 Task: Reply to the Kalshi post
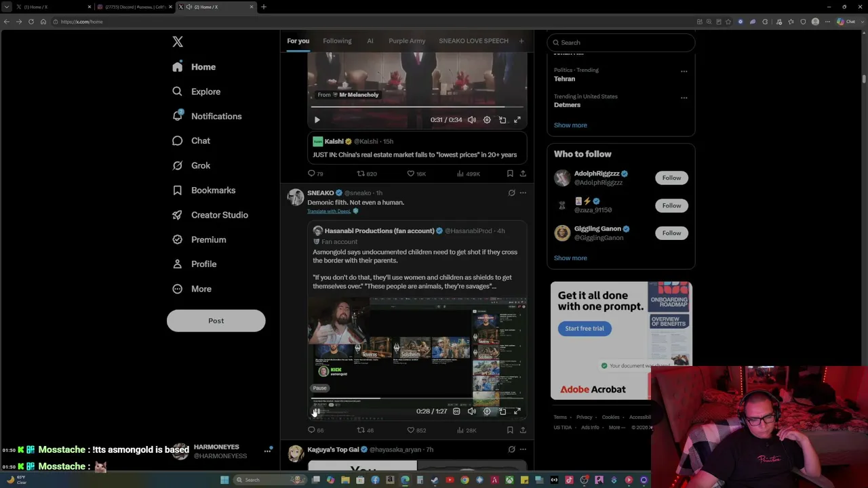click(315, 174)
